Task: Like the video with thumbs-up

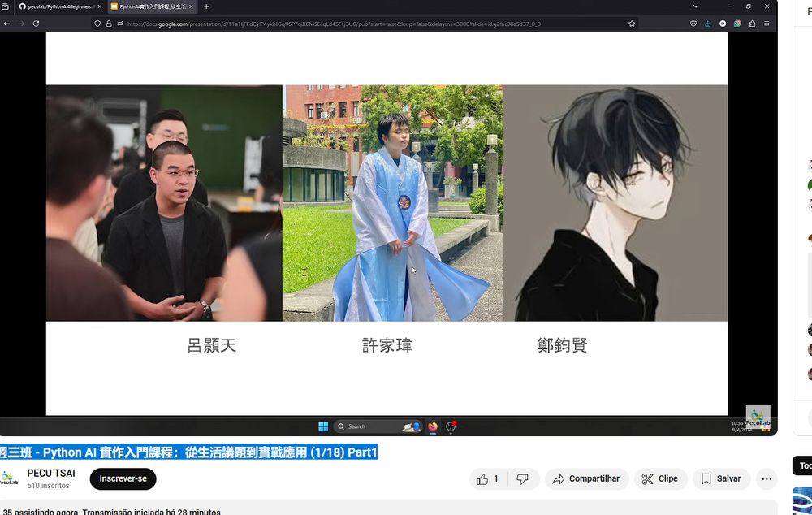Action: 488,478
